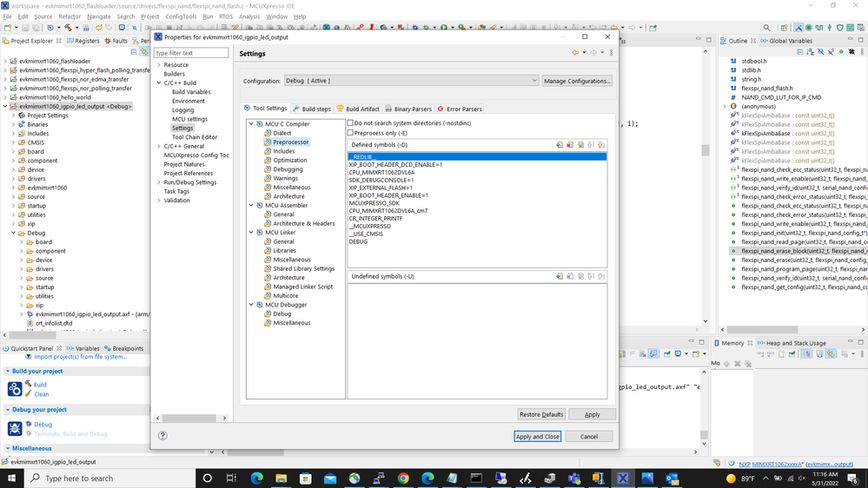Open search magnifier in main toolbar
868x488 pixels.
pos(766,28)
